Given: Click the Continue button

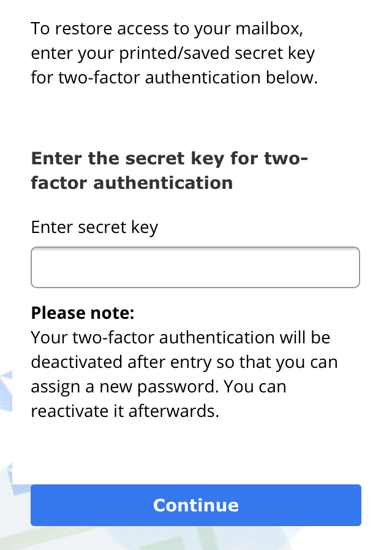Looking at the screenshot, I should tap(196, 505).
